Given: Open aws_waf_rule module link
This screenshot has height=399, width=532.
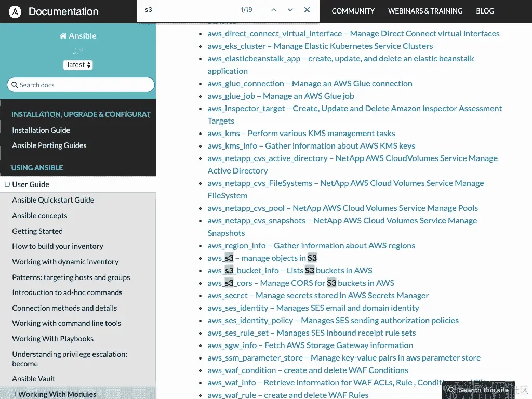Looking at the screenshot, I should (288, 395).
